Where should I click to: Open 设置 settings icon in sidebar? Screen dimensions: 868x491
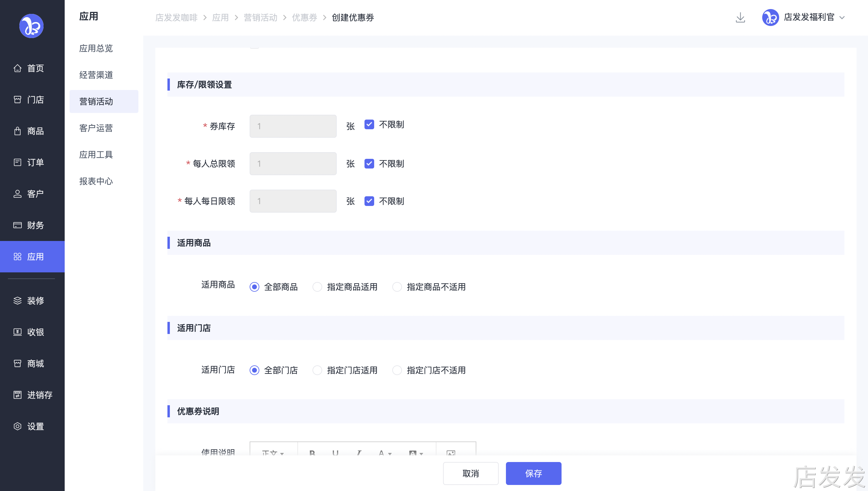[x=18, y=426]
